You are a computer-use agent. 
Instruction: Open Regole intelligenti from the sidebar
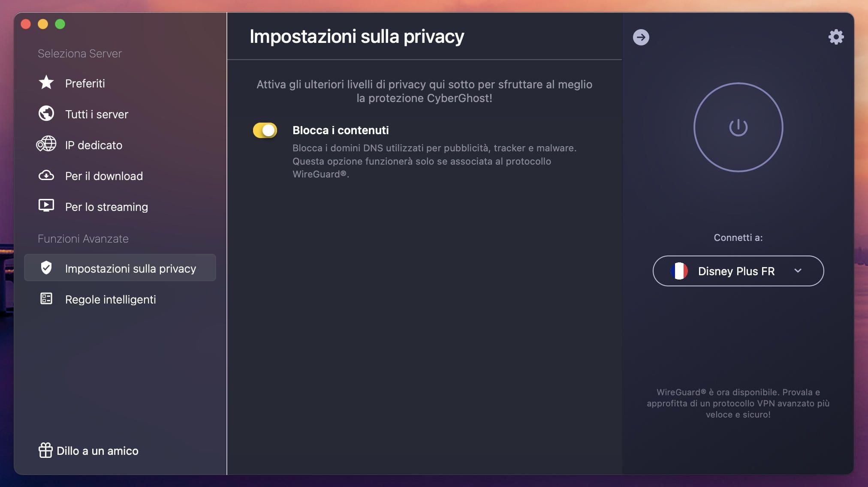[x=110, y=299]
